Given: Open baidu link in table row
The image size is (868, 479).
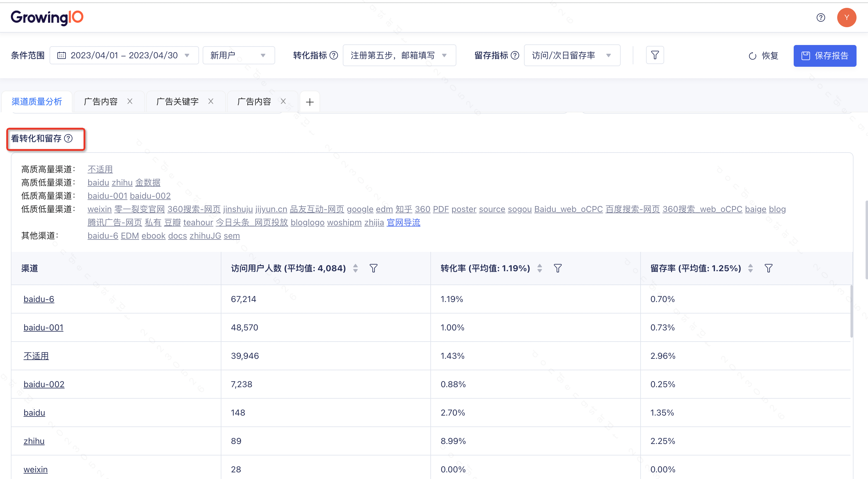Looking at the screenshot, I should 34,413.
